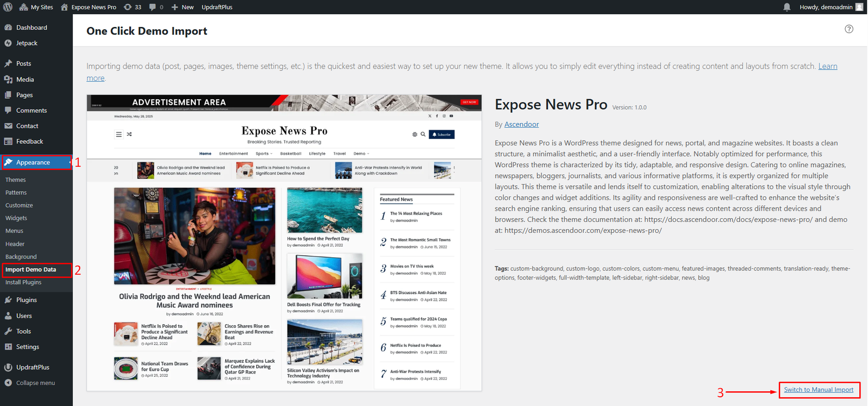Expand the Sports dropdown in the preview
This screenshot has width=868, height=406.
tap(264, 154)
